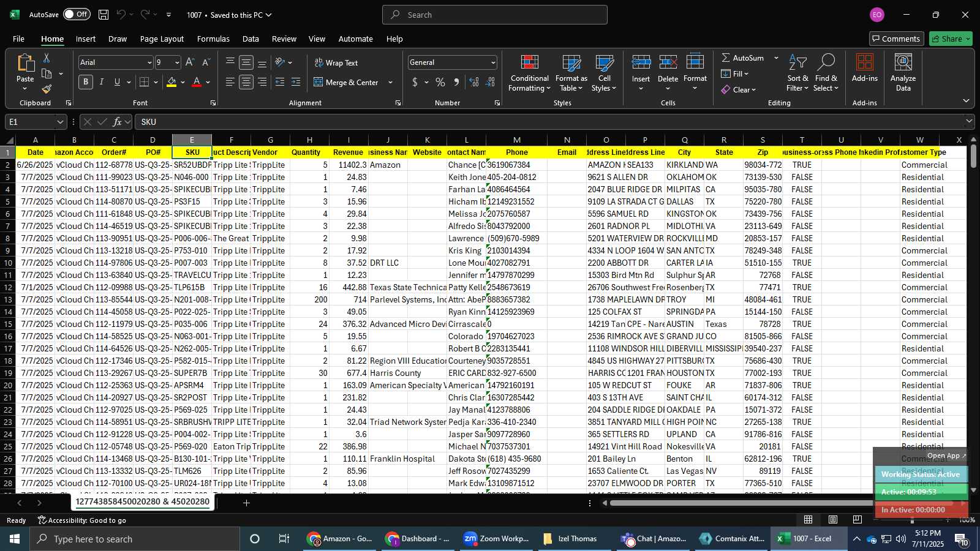980x551 pixels.
Task: Open the Paste options dropdown arrow
Action: click(x=25, y=89)
